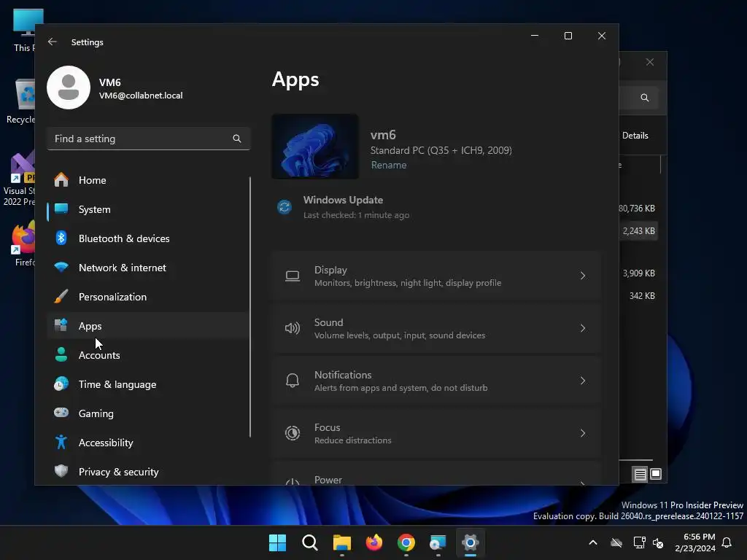Go to Network & internet settings
Viewport: 747px width, 560px height.
(148, 268)
